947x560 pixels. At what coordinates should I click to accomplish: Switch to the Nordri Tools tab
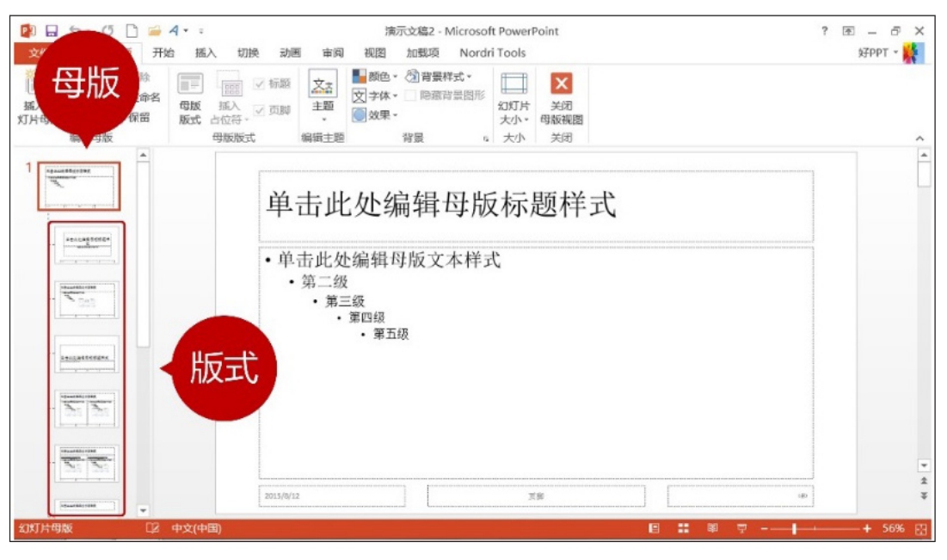492,52
